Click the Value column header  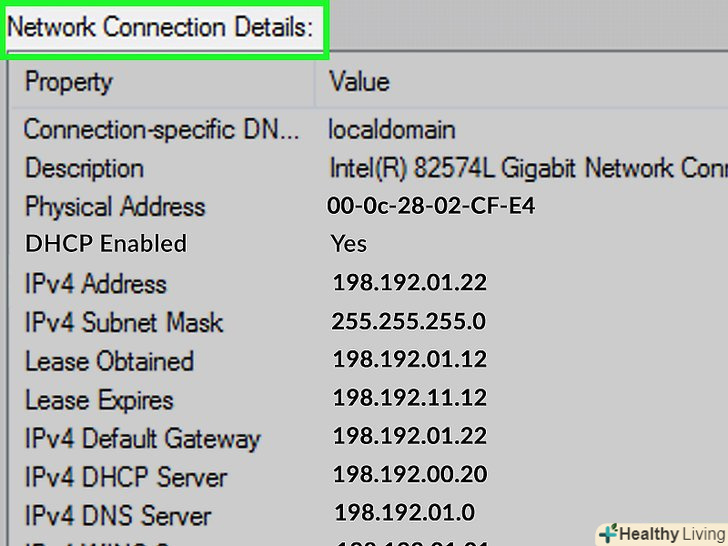tap(359, 82)
